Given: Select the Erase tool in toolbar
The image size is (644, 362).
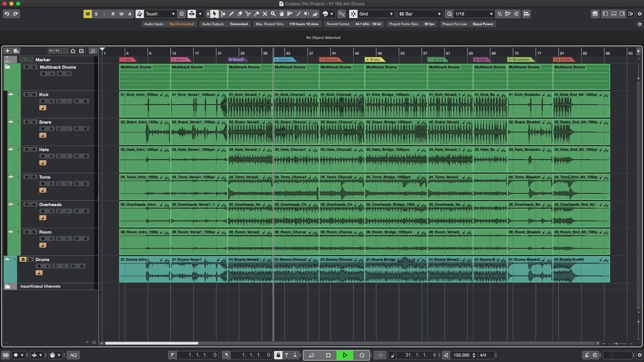Looking at the screenshot, I should pos(239,14).
